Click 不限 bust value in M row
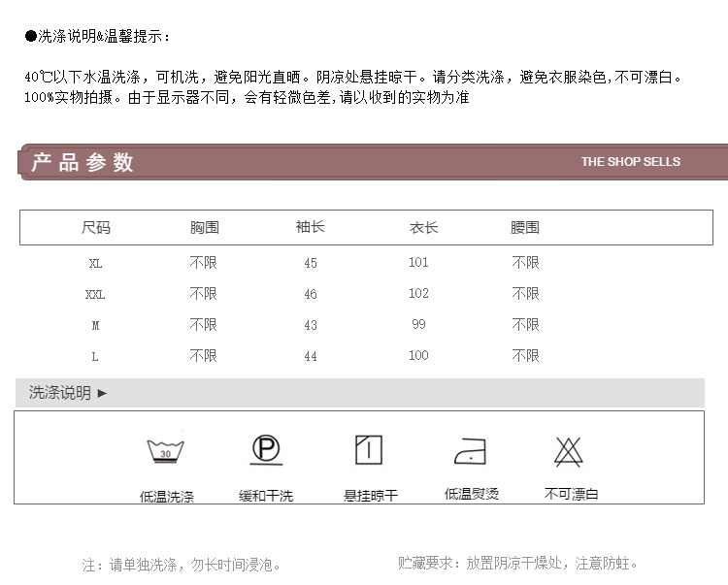The image size is (728, 585). click(x=204, y=325)
